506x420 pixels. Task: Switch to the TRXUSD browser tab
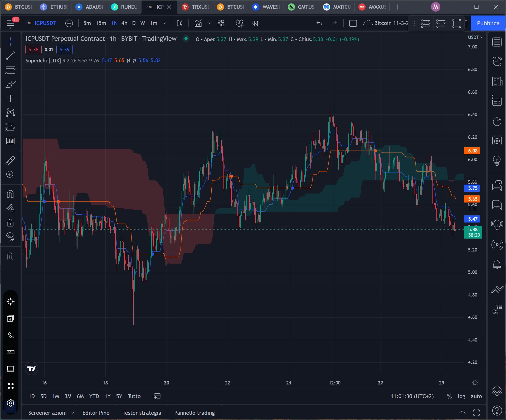[196, 7]
